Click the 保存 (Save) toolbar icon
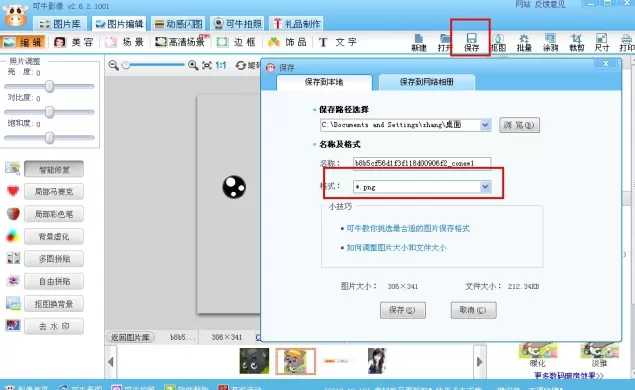 tap(471, 43)
